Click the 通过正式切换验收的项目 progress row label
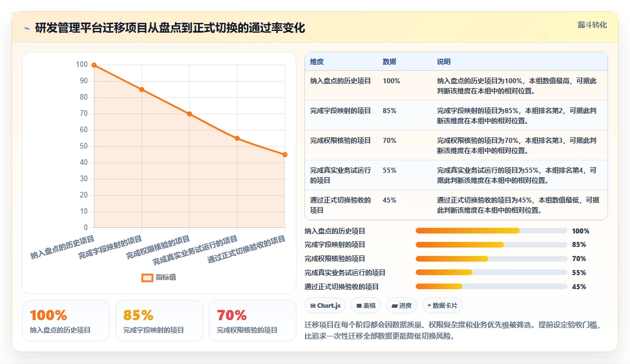630x364 pixels. [x=341, y=287]
